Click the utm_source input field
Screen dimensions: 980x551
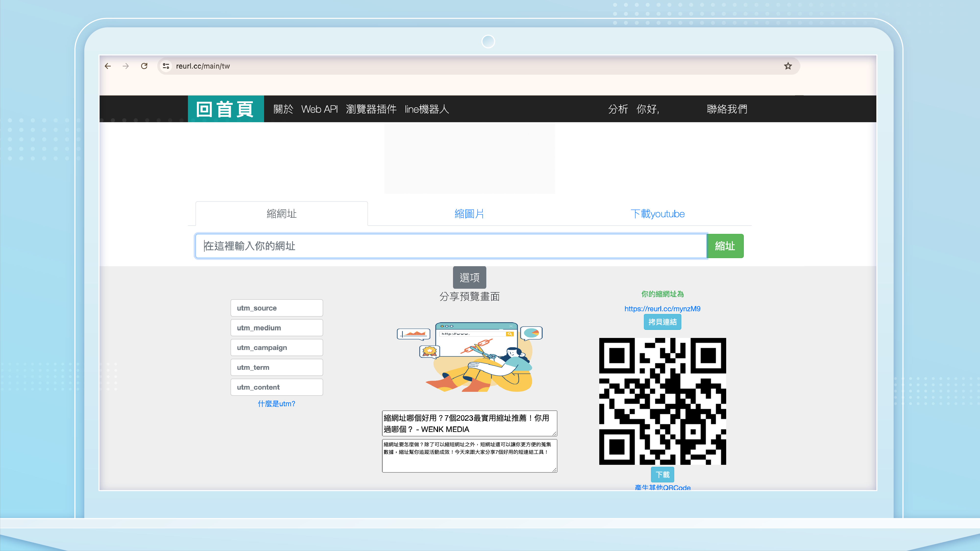coord(277,308)
